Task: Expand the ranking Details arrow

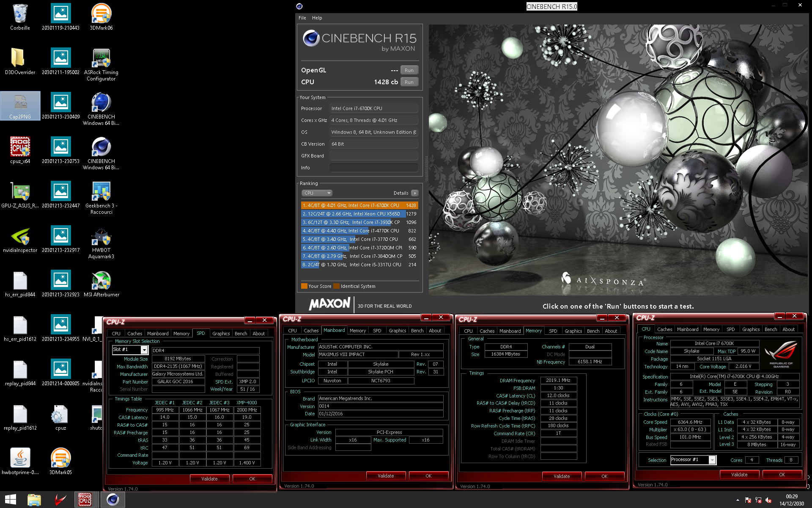Action: [415, 193]
